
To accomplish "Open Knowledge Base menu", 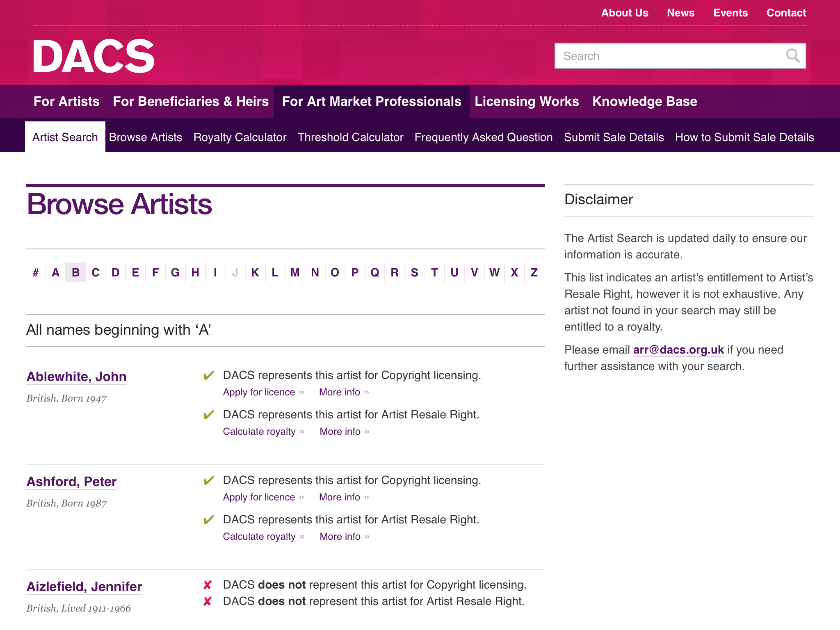I will 645,101.
